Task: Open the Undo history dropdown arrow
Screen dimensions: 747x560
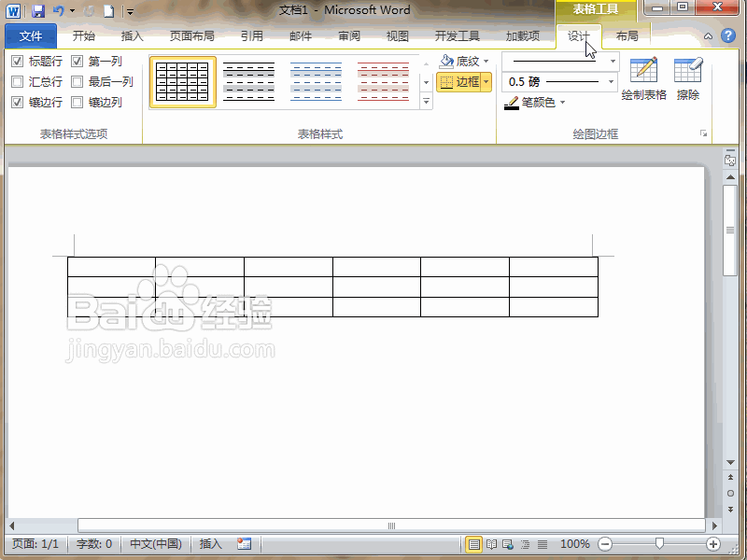Action: pos(73,10)
